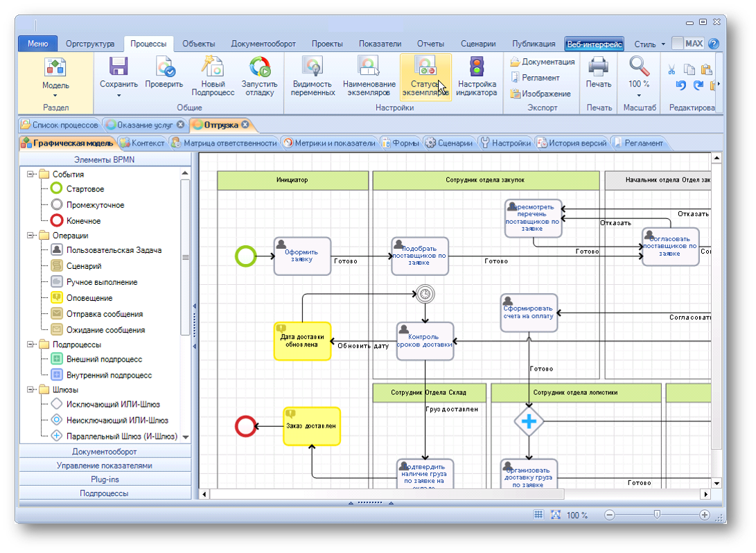Open the Модель dropdown arrow
The image size is (756, 553).
[x=55, y=96]
